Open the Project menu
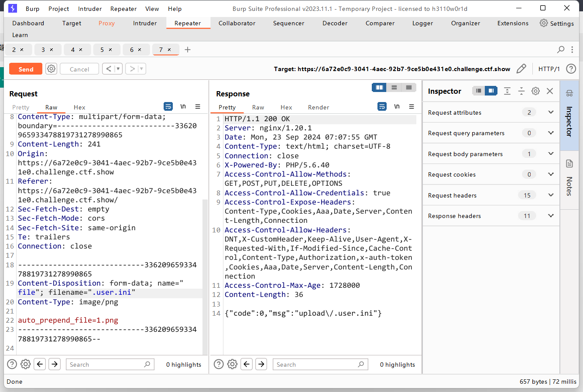The image size is (583, 392). (58, 9)
